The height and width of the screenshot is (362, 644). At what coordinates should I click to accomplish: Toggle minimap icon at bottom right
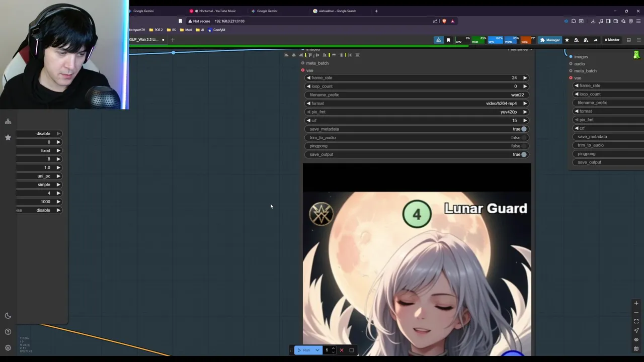click(636, 348)
